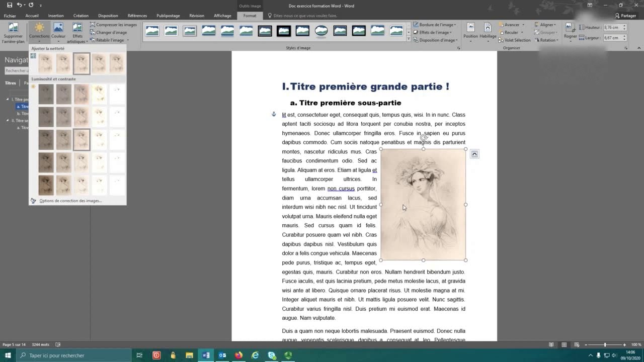
Task: Open the Aligner dropdown
Action: (545, 25)
